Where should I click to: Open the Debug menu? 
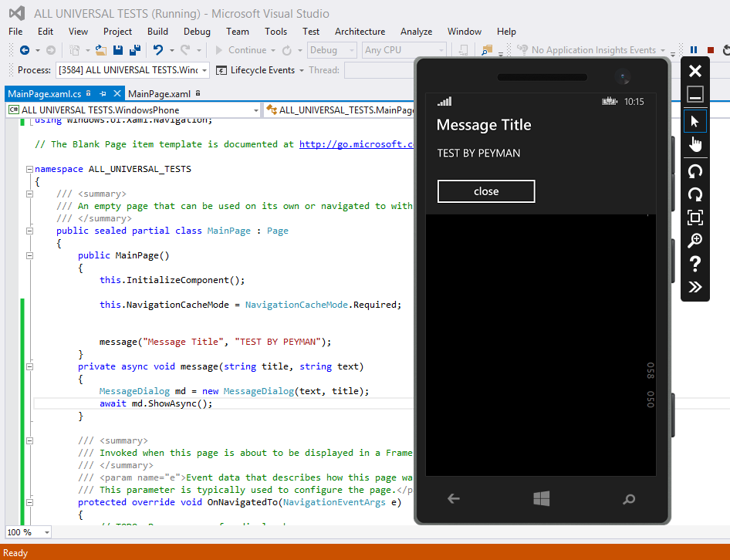pos(197,31)
